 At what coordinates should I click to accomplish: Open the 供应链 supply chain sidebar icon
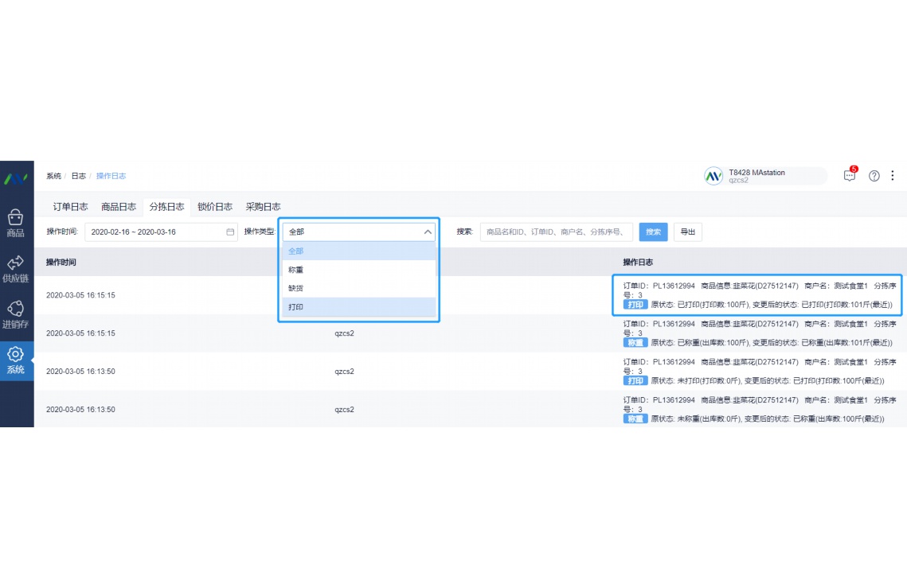(16, 263)
